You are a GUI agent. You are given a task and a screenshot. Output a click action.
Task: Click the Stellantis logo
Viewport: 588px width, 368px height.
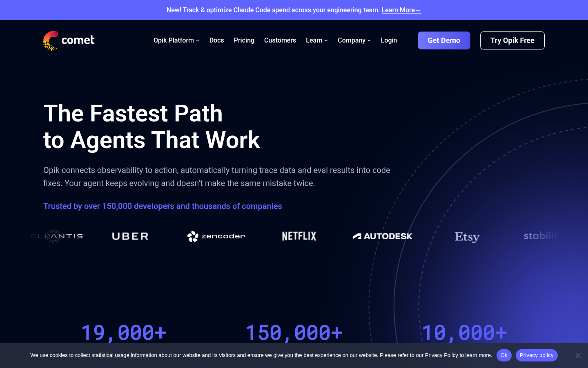pos(57,236)
